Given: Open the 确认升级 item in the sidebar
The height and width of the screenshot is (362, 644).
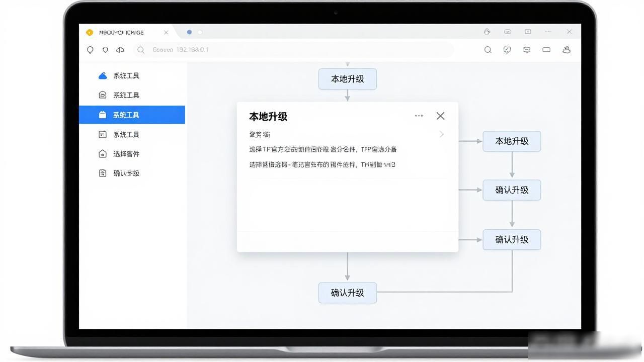Looking at the screenshot, I should point(132,173).
